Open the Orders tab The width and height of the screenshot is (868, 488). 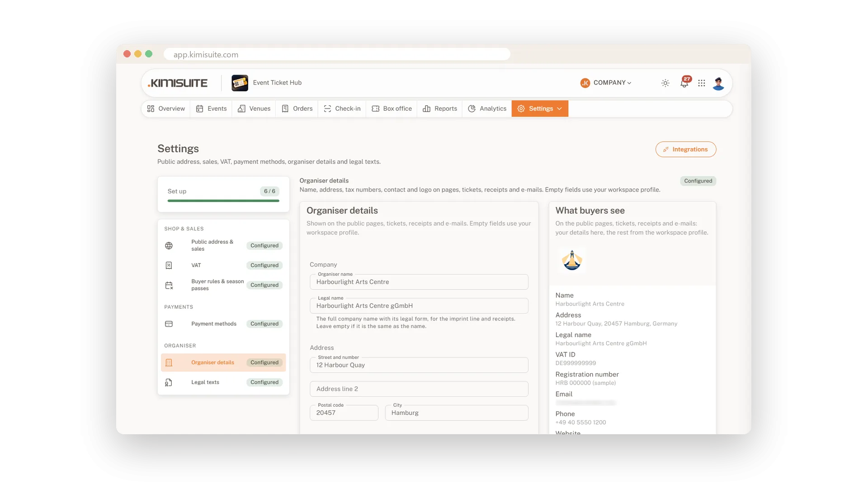point(297,109)
